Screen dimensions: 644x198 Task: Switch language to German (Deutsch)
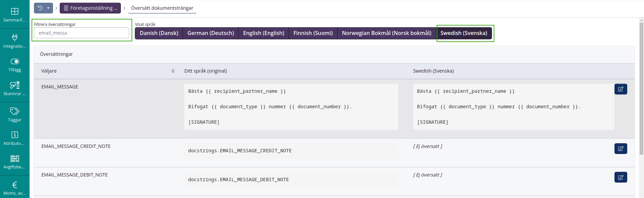pyautogui.click(x=210, y=33)
